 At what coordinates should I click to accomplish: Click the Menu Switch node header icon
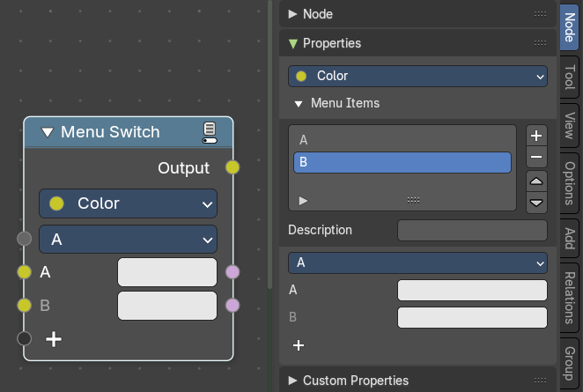[210, 132]
